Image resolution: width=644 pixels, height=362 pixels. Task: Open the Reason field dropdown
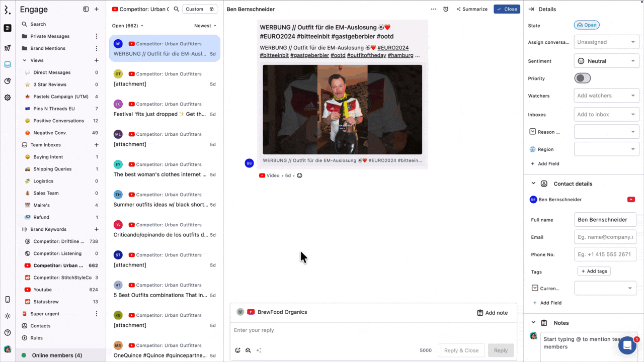pos(607,132)
